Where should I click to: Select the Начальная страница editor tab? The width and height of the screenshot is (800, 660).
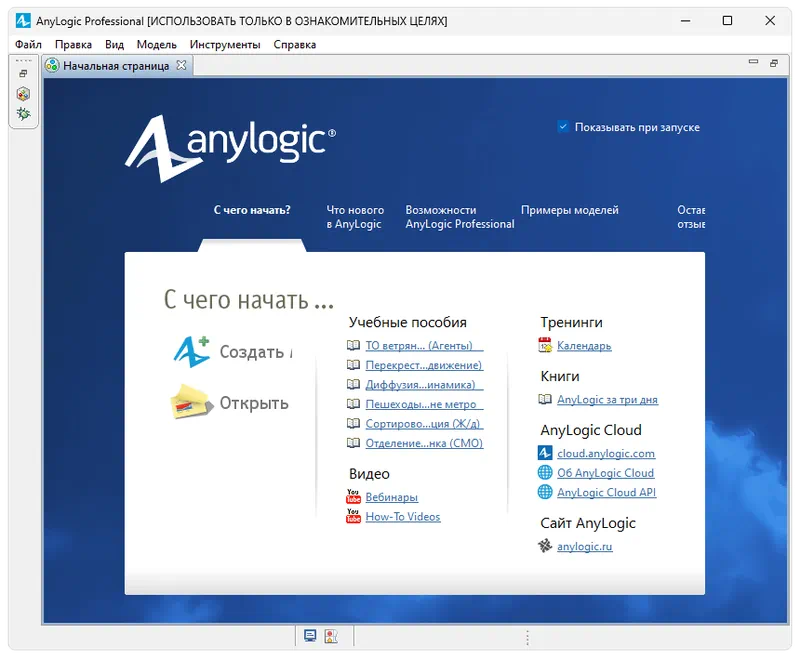click(x=116, y=66)
